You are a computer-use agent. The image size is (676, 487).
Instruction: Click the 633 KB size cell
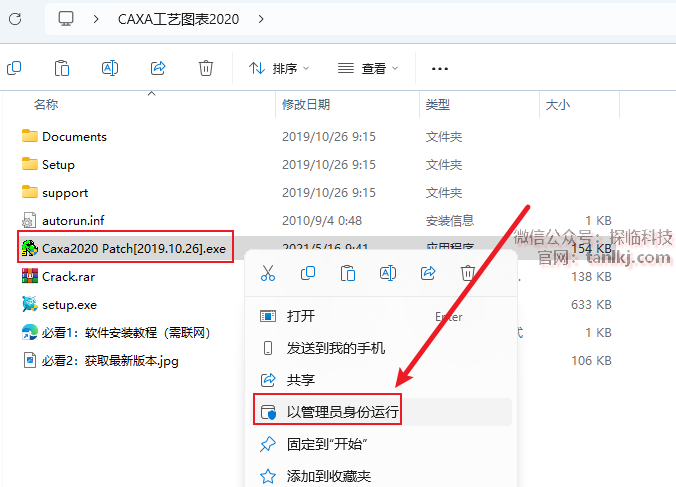(x=592, y=305)
